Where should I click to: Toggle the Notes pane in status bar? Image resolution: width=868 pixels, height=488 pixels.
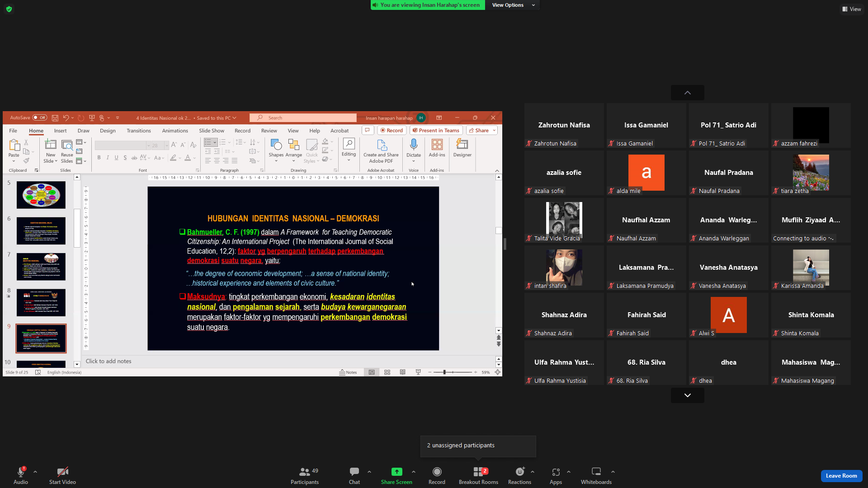coord(348,372)
